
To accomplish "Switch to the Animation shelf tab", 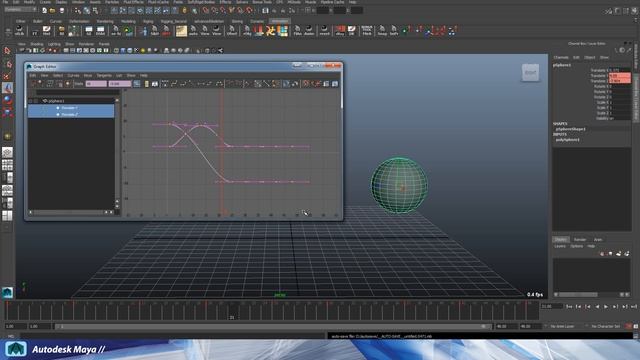I will 280,21.
